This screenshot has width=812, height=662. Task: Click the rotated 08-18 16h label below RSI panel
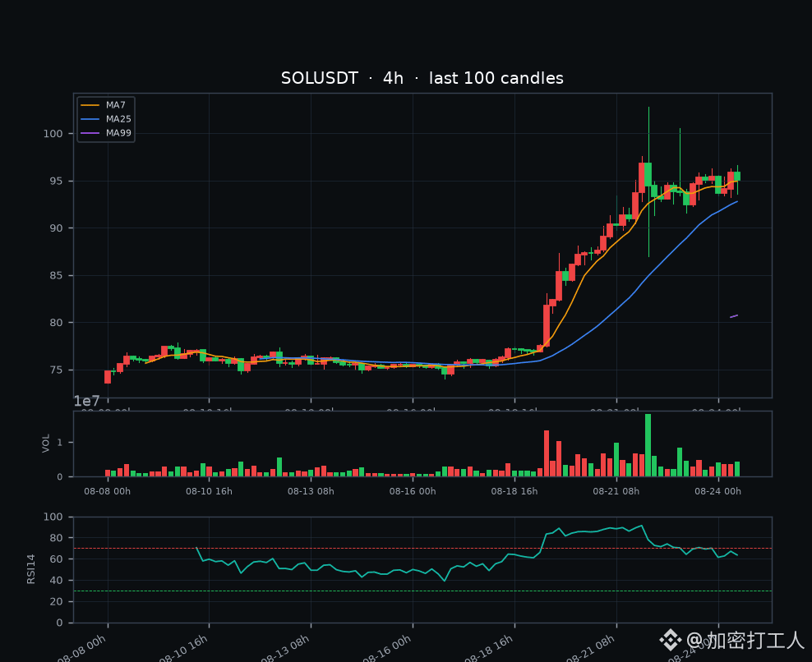(489, 649)
